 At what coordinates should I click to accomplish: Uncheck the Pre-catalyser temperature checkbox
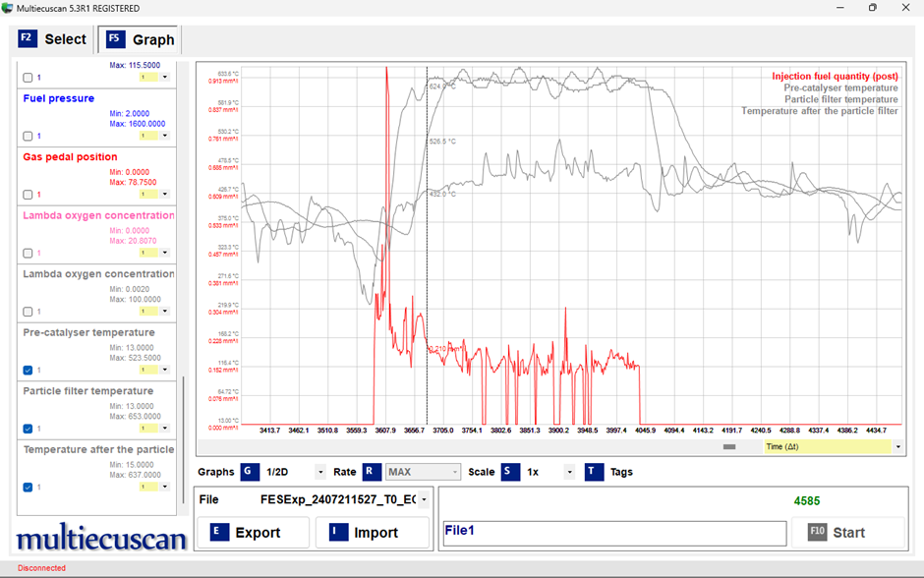[x=28, y=371]
